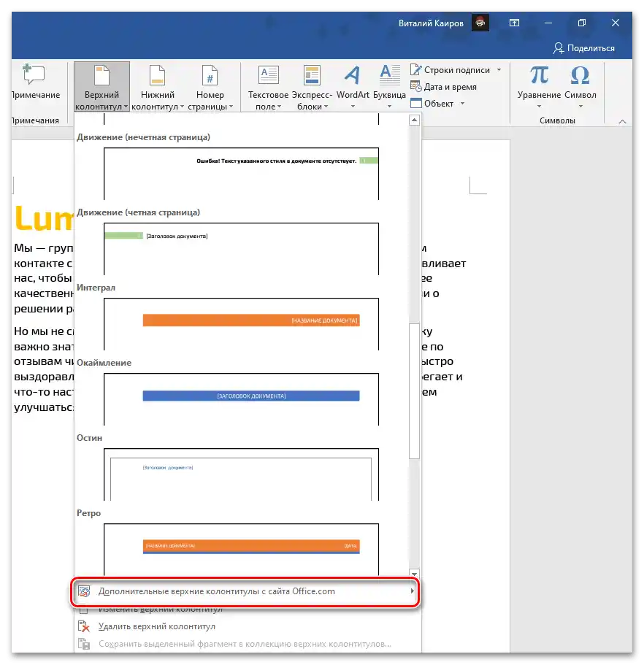This screenshot has height=665, width=644.
Task: Collapse the ribbon with the chevron
Action: (622, 122)
